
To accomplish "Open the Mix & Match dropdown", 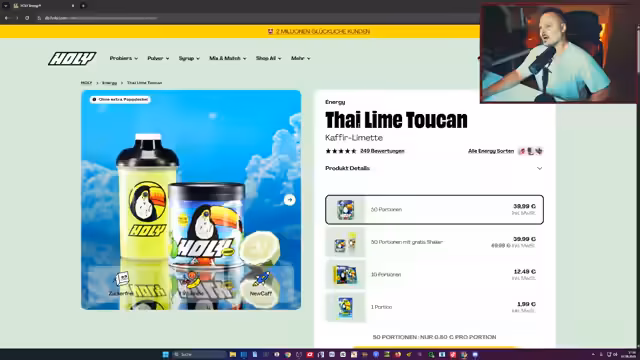I will pos(228,58).
